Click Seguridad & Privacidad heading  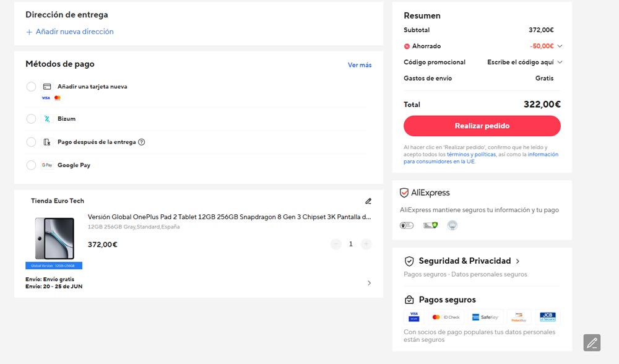tap(465, 261)
